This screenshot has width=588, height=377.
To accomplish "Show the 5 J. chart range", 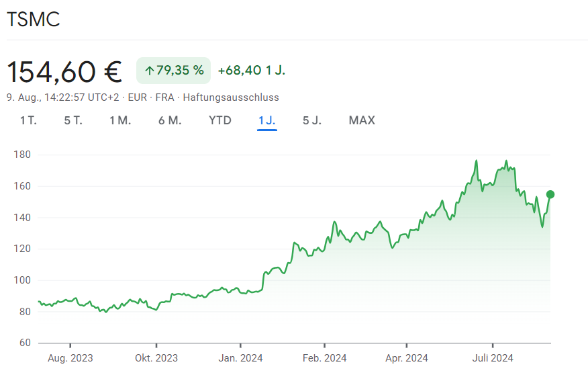I will click(x=312, y=120).
